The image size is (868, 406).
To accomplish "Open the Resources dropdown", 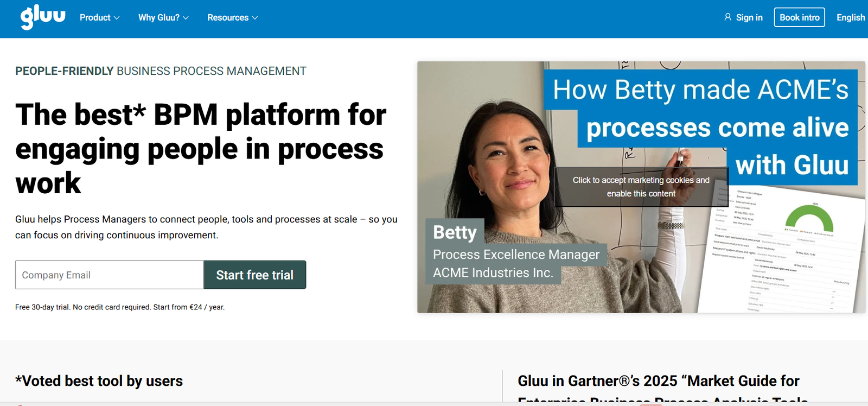I will (228, 17).
